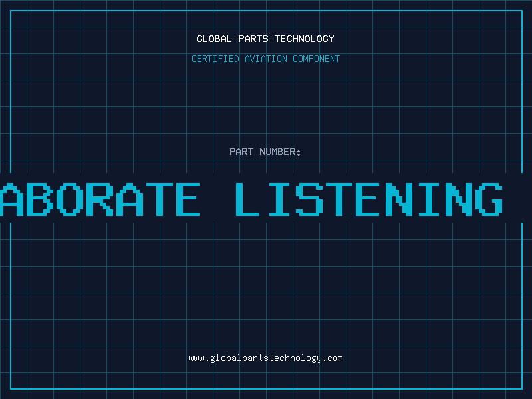
Task: Open the www.globalpartstechnology.com link
Action: pos(265,358)
